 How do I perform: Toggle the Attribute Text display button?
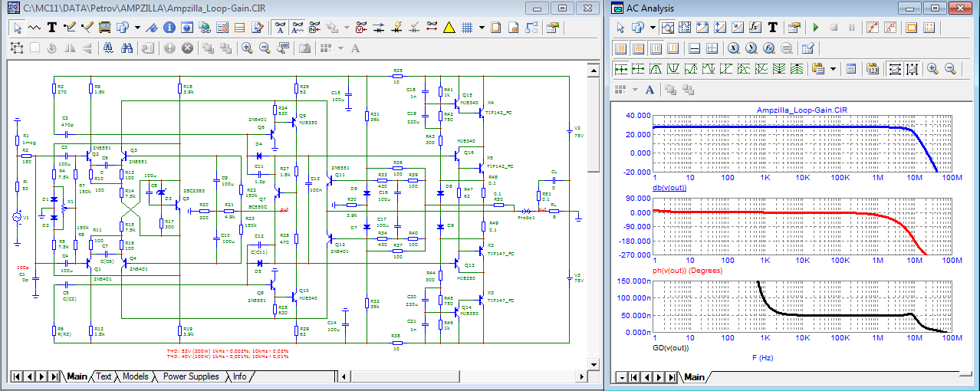[279, 28]
